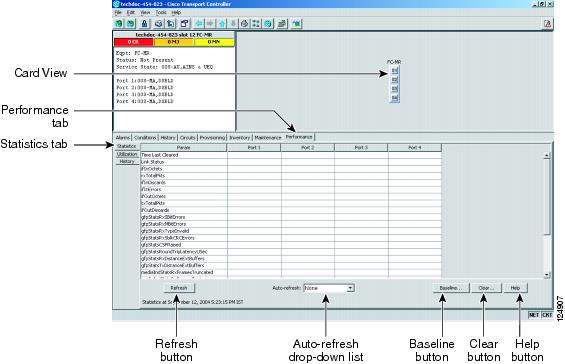Select third port icon on FC-MR card graphic
This screenshot has height=364, width=565.
[395, 88]
